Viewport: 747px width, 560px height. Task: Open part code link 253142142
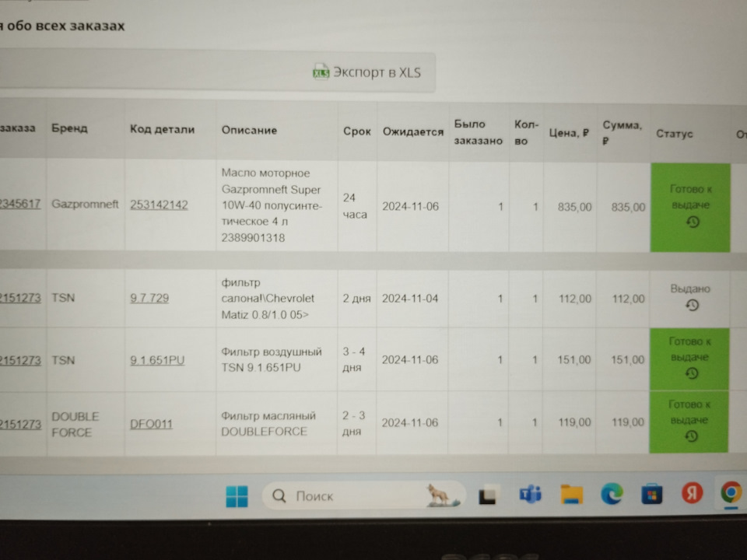pyautogui.click(x=159, y=205)
